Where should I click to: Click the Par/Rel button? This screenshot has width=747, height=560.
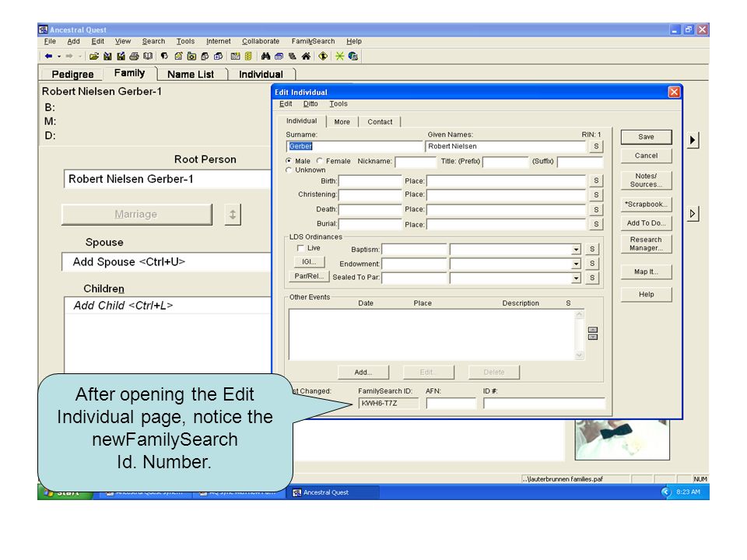click(309, 276)
